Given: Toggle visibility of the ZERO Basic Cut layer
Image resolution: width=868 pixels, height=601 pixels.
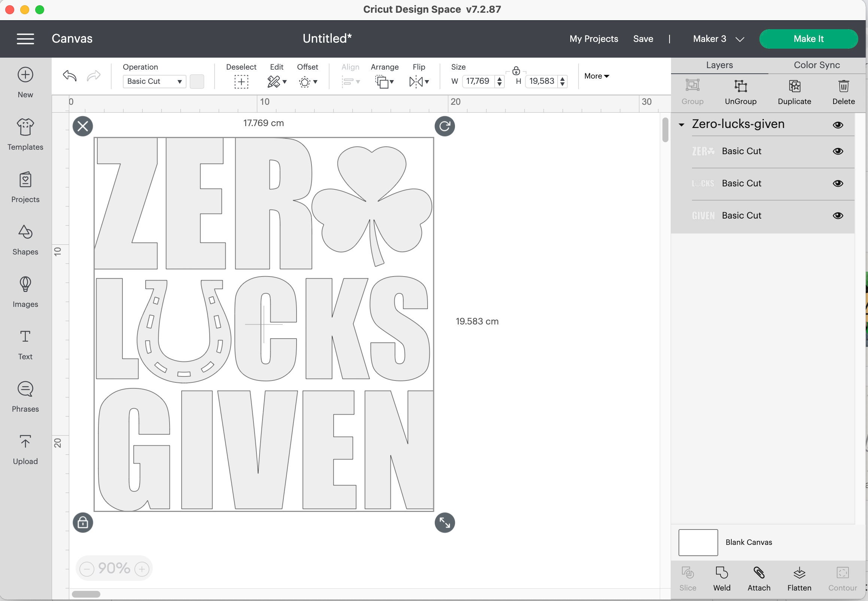Looking at the screenshot, I should pyautogui.click(x=838, y=151).
